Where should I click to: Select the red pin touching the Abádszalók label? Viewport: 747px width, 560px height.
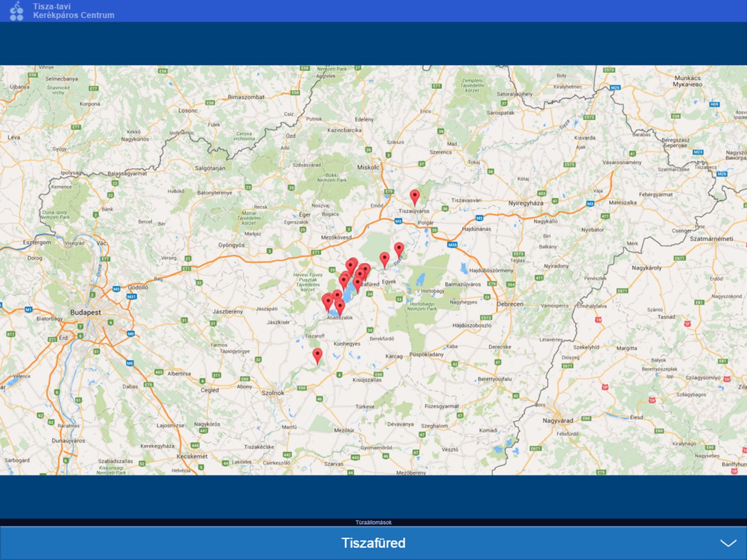[x=340, y=308]
